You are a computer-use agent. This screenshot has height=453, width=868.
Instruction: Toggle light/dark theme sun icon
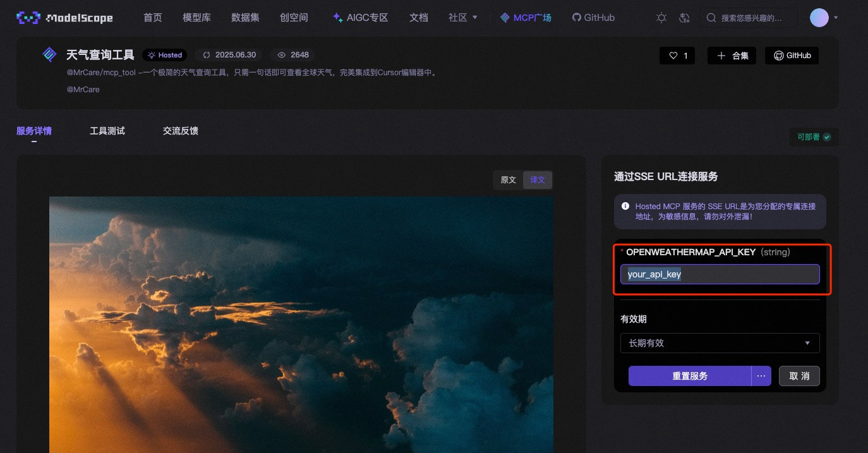[x=661, y=18]
